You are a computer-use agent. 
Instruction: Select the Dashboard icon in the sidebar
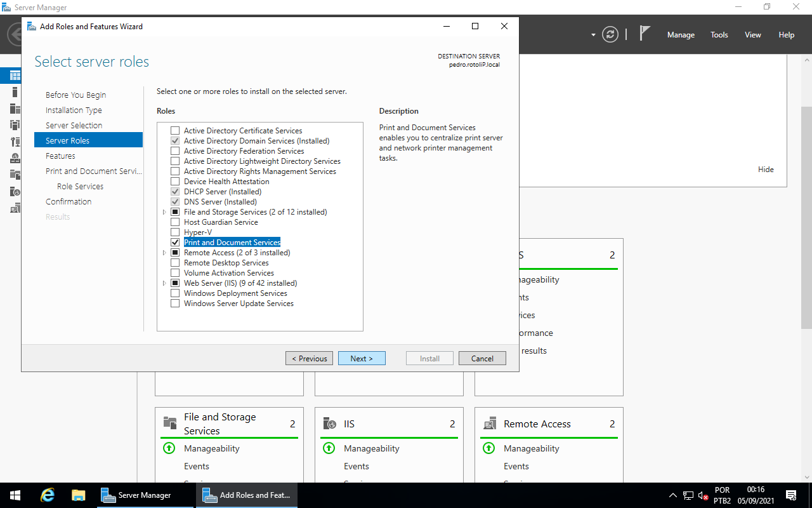(15, 76)
